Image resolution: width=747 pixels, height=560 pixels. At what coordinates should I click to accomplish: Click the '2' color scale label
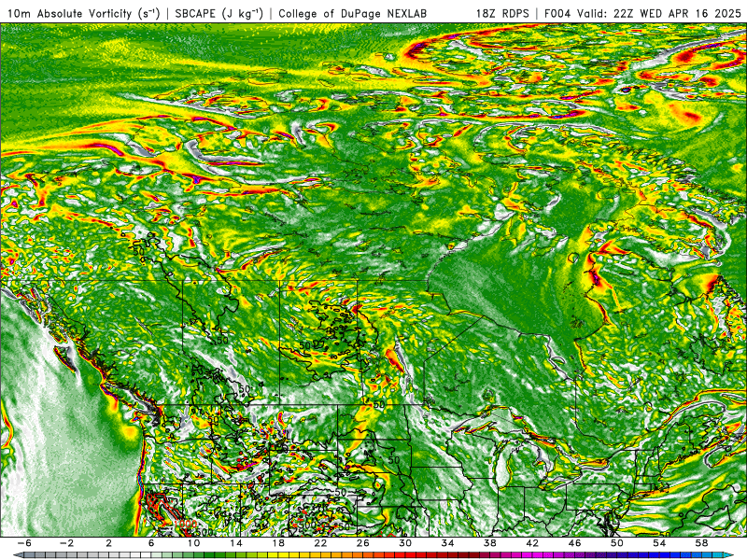click(x=109, y=543)
